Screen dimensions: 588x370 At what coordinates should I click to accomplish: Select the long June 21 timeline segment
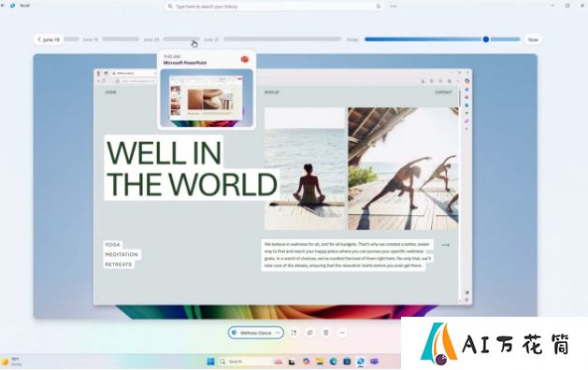tap(282, 39)
